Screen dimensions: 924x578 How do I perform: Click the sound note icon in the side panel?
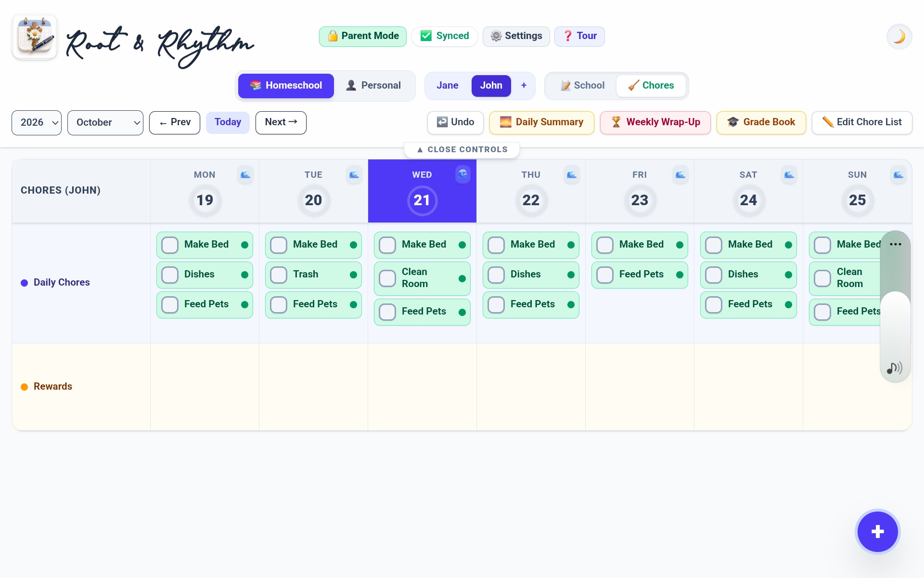(895, 368)
